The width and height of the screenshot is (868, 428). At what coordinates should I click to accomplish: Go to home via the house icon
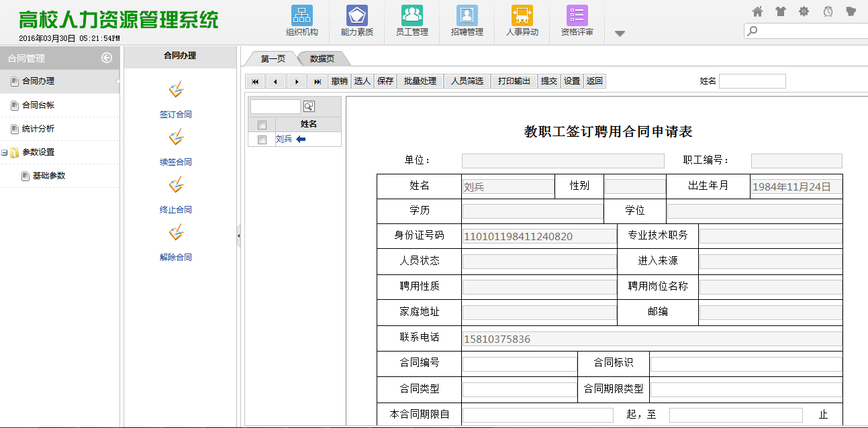pyautogui.click(x=758, y=11)
